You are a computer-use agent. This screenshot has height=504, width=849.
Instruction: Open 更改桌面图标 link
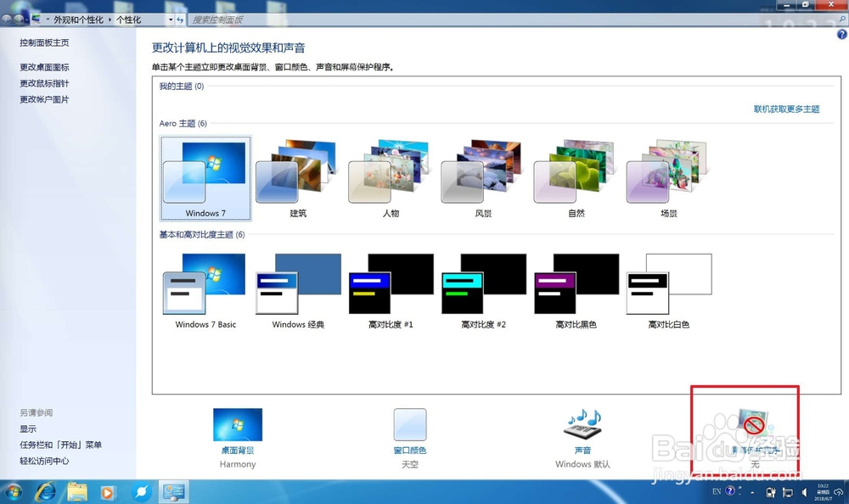click(44, 67)
